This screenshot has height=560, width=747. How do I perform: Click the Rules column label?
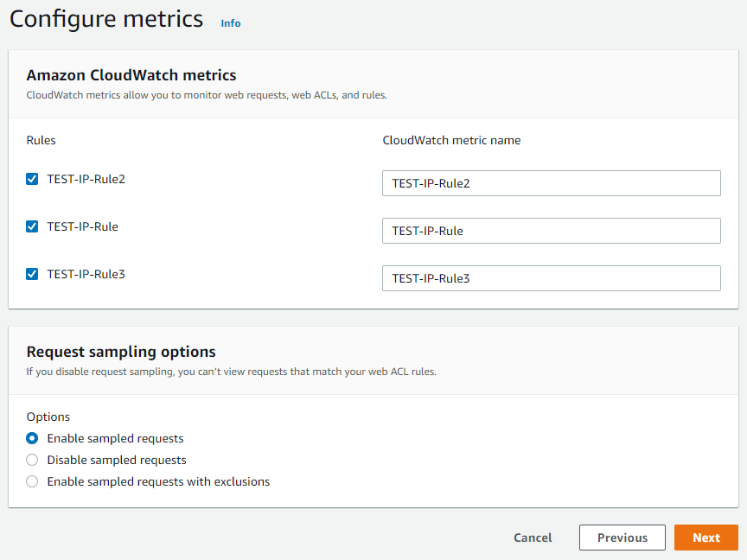click(x=41, y=140)
